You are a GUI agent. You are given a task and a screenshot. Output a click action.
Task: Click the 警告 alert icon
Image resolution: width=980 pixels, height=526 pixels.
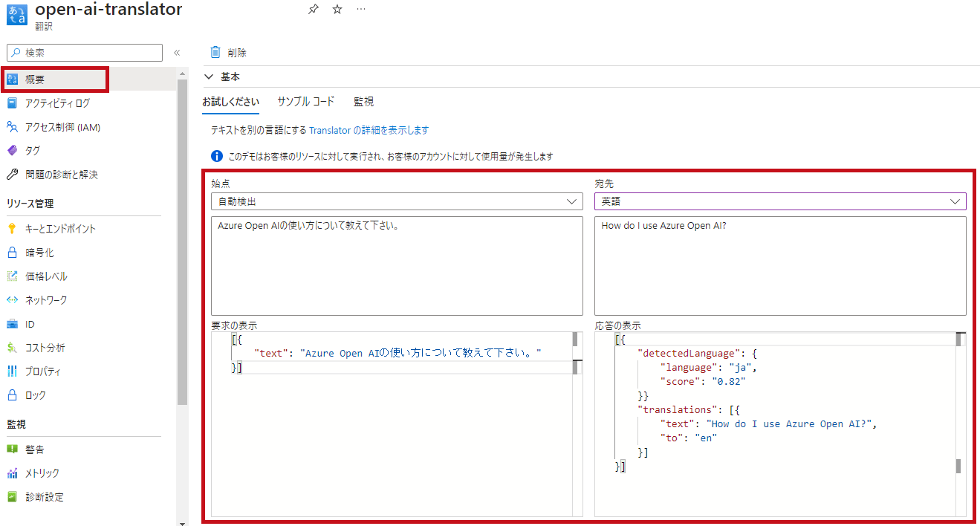(12, 449)
